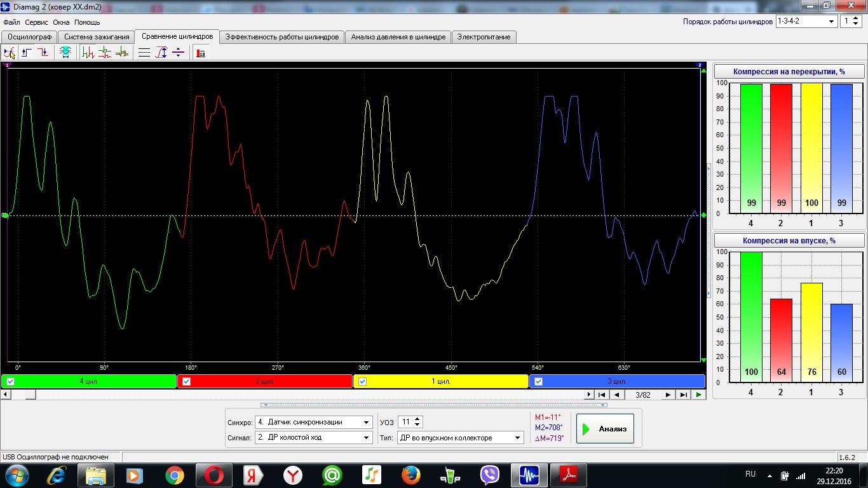Open Adobe Reader from taskbar

point(567,475)
